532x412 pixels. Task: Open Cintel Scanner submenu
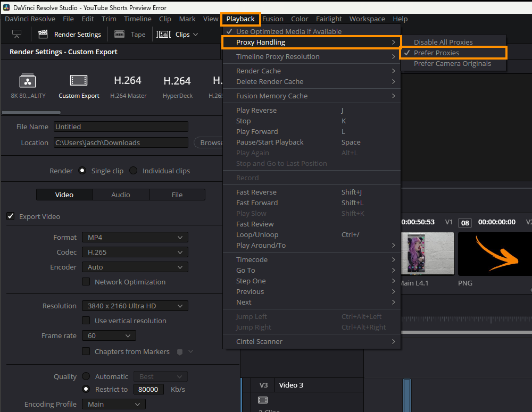[311, 341]
